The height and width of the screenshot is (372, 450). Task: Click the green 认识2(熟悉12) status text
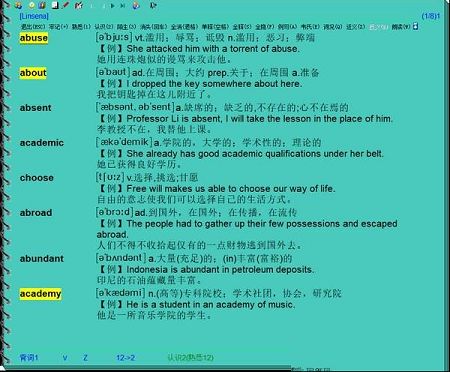click(x=190, y=358)
